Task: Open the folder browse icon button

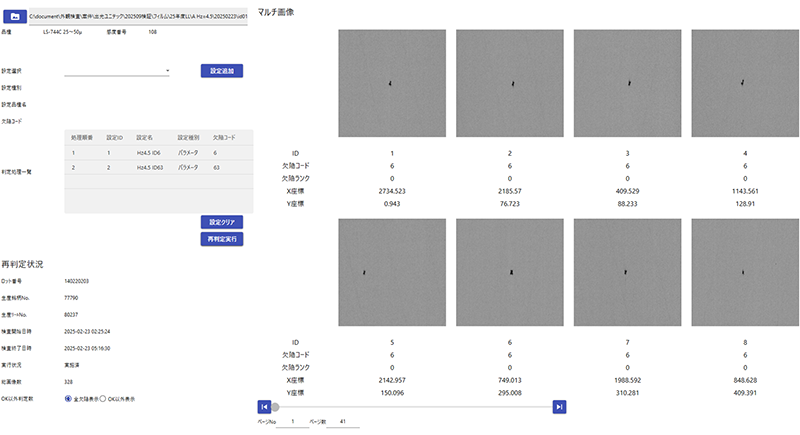Action: click(x=15, y=16)
